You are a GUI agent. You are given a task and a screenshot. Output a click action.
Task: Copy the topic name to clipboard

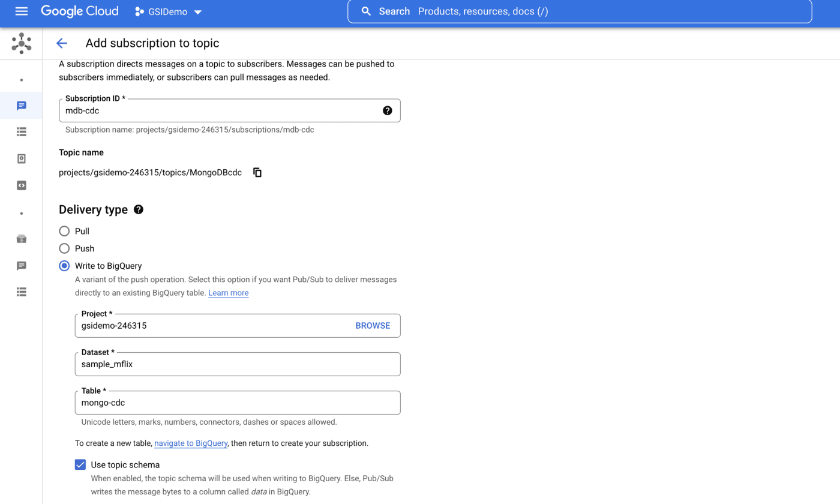(257, 173)
